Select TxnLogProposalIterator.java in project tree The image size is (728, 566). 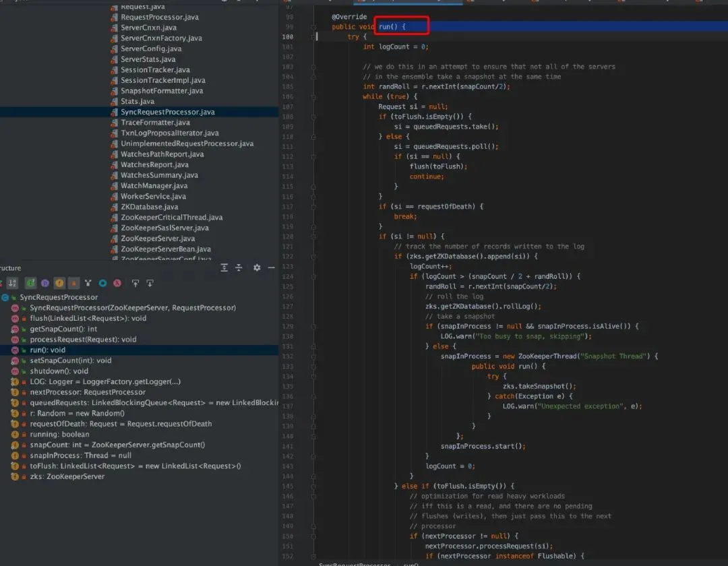(x=169, y=133)
